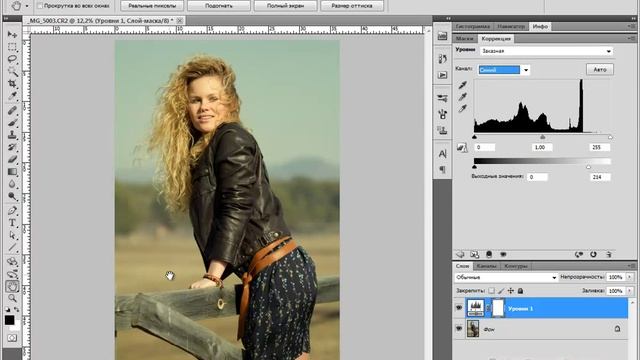Open the Info panel group menu
This screenshot has height=360, width=640.
(630, 26)
